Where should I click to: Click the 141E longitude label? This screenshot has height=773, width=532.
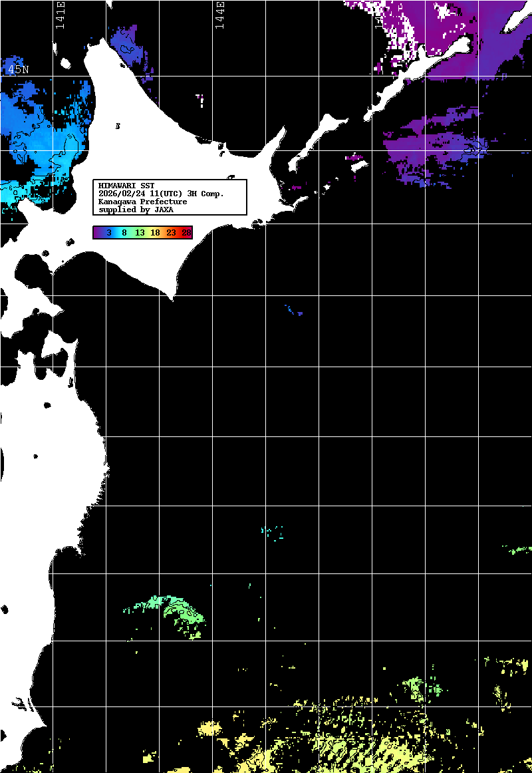[61, 14]
